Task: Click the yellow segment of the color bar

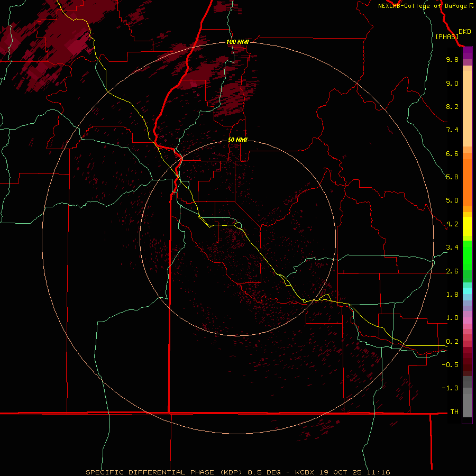Action: pyautogui.click(x=467, y=226)
